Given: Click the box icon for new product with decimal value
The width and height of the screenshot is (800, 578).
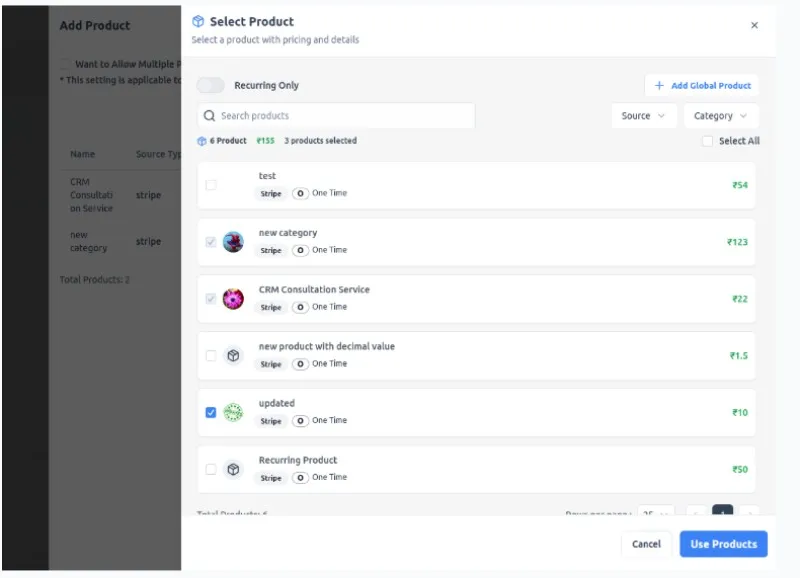Looking at the screenshot, I should [x=233, y=356].
